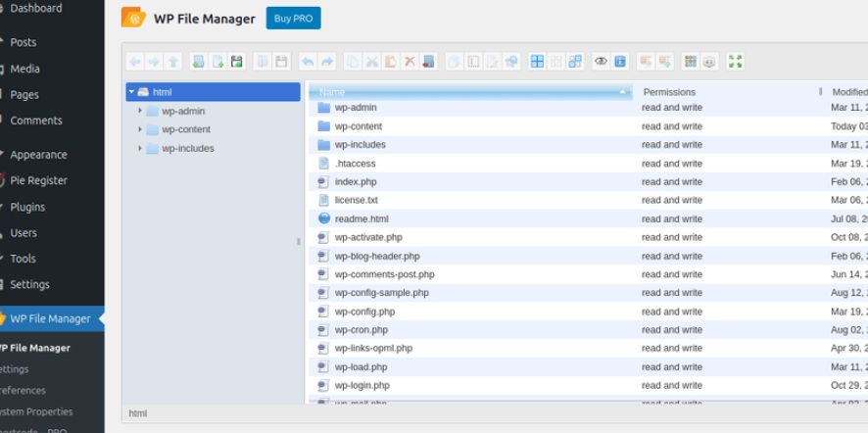This screenshot has height=433, width=868.
Task: Click the Buy PRO button
Action: [293, 19]
